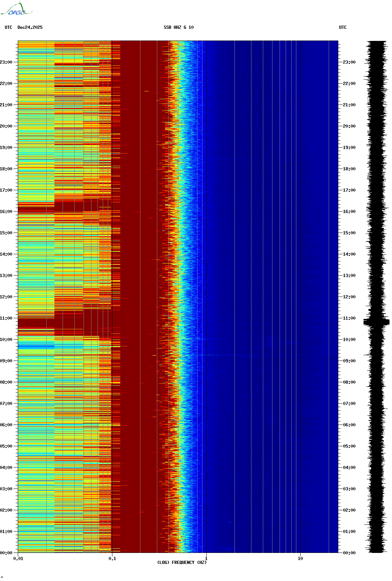Click the 0.01 frequency axis label
The width and height of the screenshot is (392, 581).
point(18,559)
